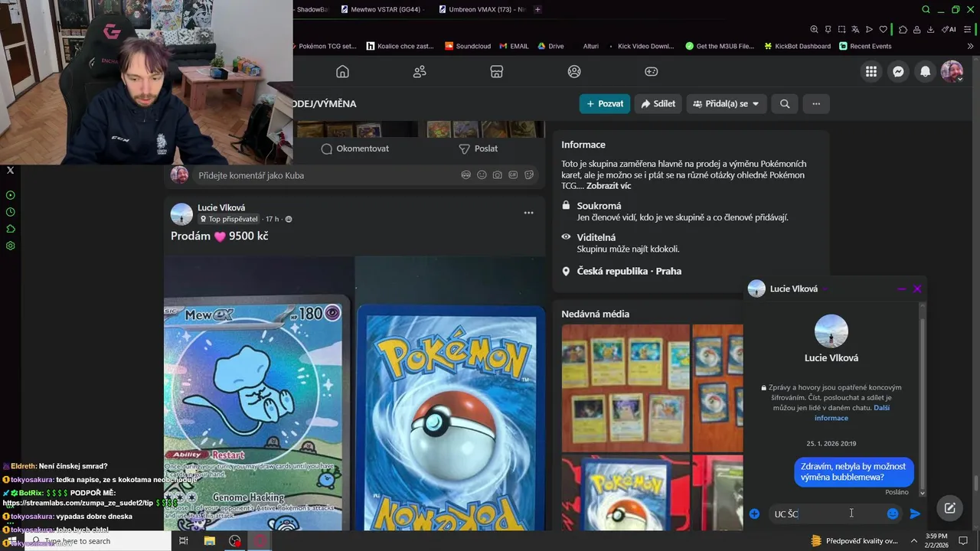Open chat attachments plus button

754,514
